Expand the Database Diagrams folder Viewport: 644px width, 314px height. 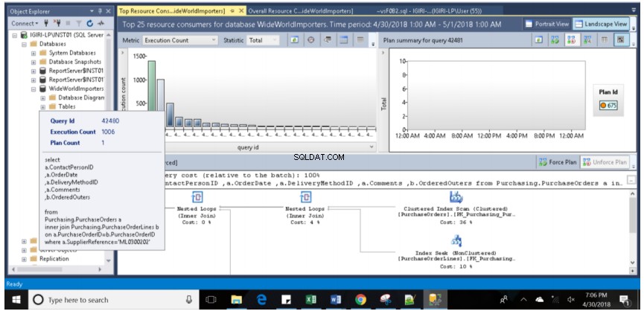coord(43,97)
